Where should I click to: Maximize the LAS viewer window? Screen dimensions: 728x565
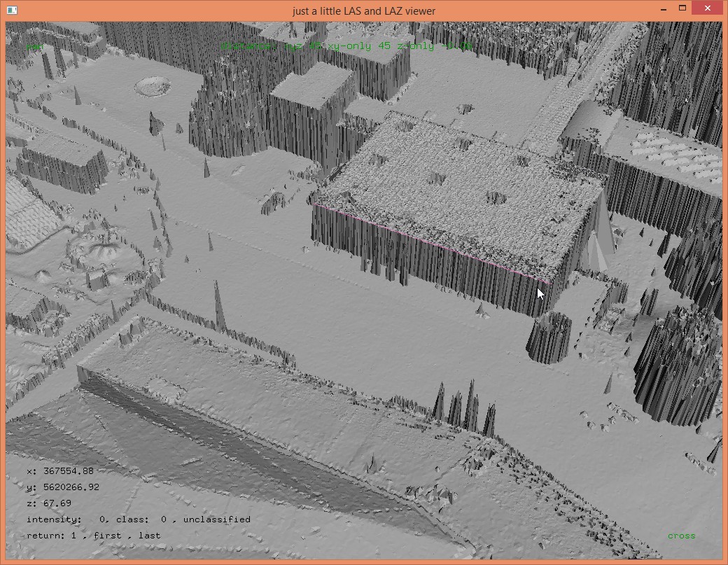point(682,8)
